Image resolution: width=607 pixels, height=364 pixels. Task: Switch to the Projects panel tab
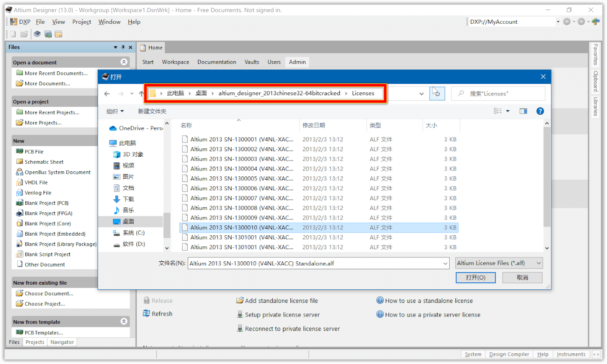click(x=35, y=342)
